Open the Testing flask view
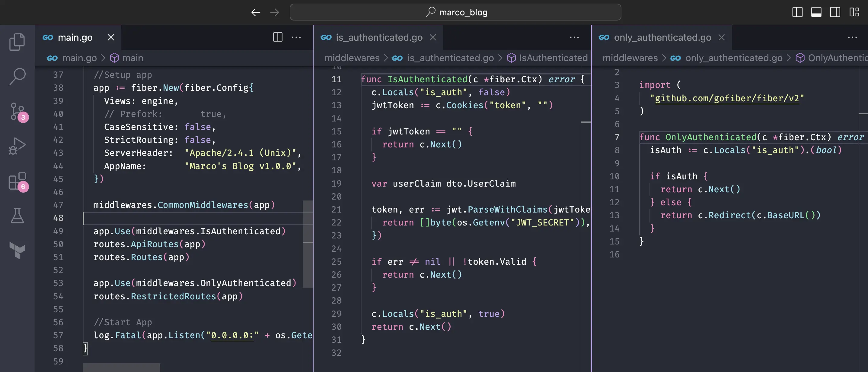The height and width of the screenshot is (372, 868). pyautogui.click(x=17, y=216)
